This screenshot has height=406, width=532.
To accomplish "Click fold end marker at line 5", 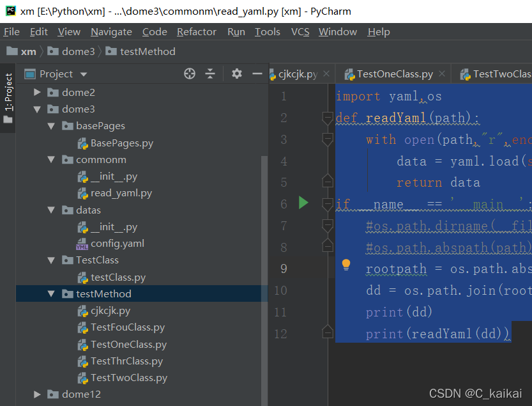I will tap(328, 181).
